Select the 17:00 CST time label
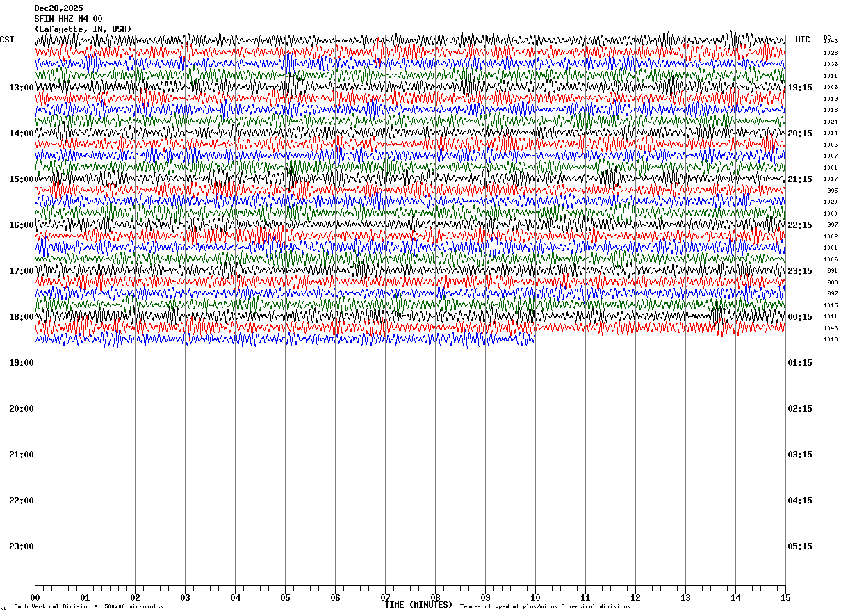The width and height of the screenshot is (841, 616). coord(22,271)
